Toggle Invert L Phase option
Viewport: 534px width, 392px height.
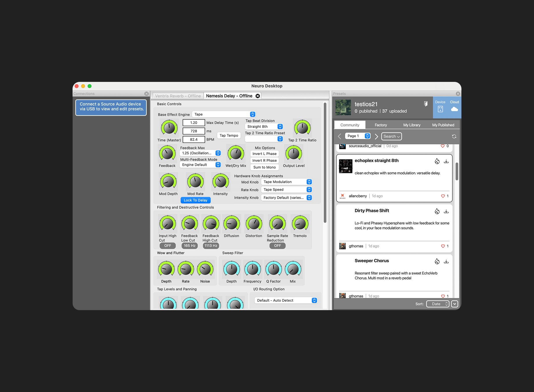(x=264, y=154)
